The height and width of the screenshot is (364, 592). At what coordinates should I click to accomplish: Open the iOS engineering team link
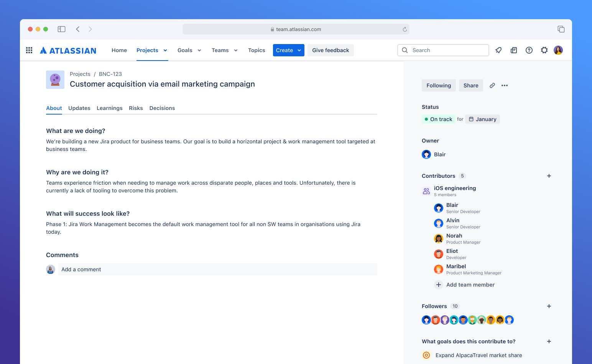tap(455, 188)
